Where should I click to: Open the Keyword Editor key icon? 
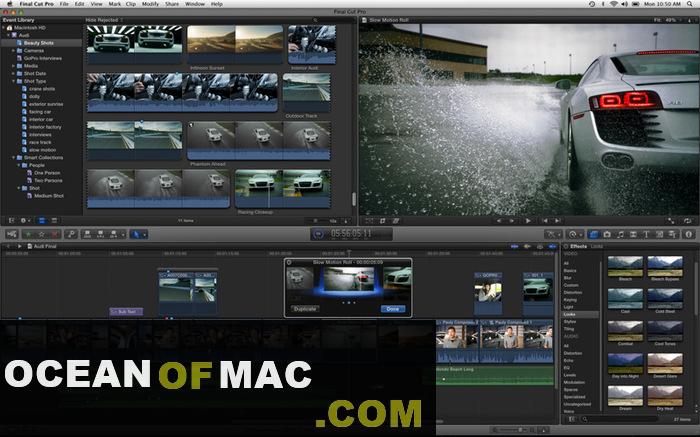coord(71,234)
